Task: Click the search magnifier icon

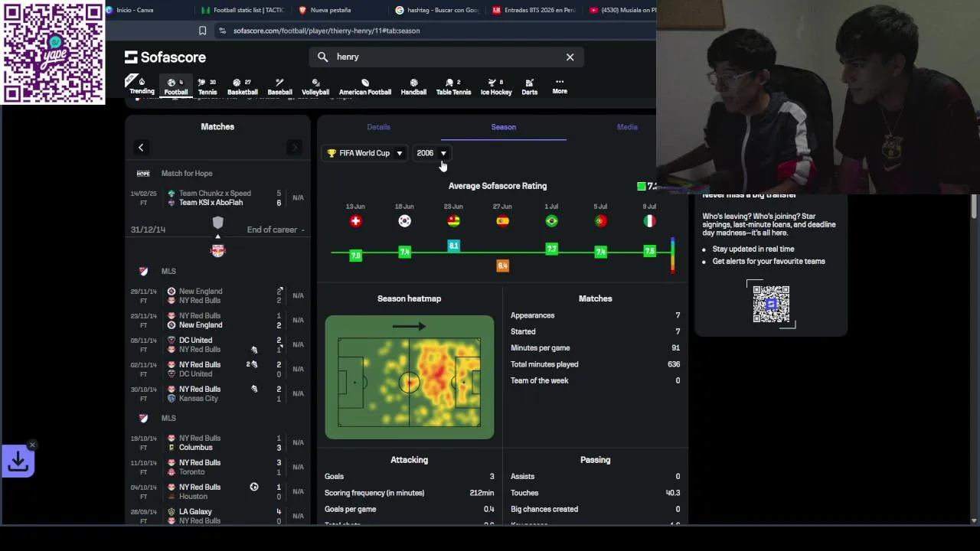Action: coord(322,57)
